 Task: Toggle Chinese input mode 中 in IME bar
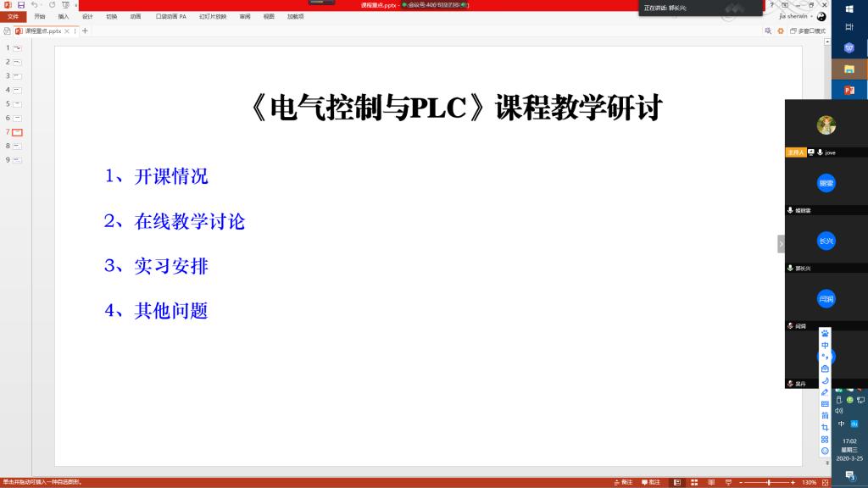825,346
